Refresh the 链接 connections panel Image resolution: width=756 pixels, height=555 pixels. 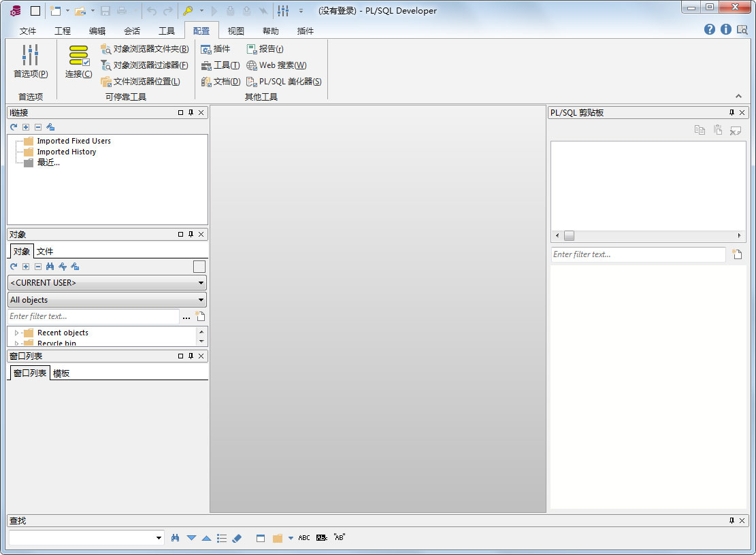tap(14, 127)
